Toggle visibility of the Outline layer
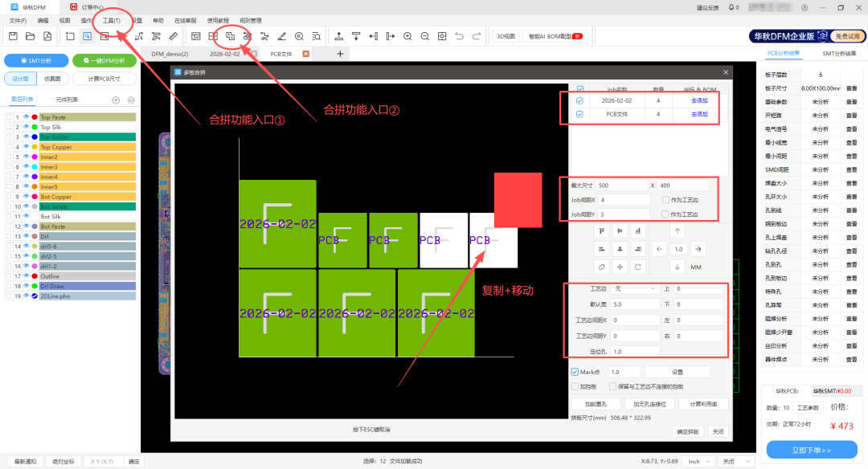Viewport: 868px width, 469px height. (x=26, y=276)
